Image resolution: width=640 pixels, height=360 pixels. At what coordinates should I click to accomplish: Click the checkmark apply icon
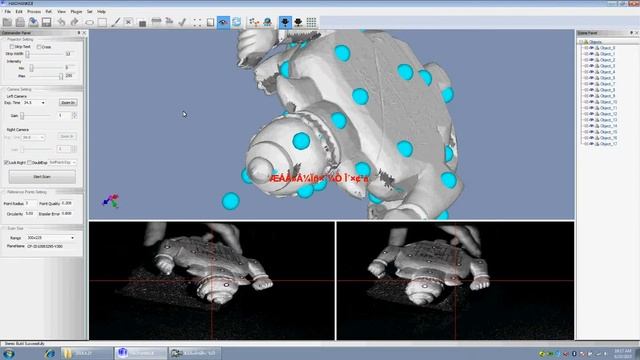(x=182, y=22)
